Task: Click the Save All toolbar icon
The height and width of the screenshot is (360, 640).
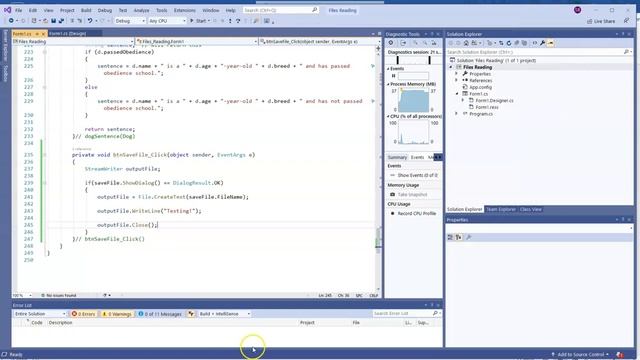Action: tap(61, 21)
